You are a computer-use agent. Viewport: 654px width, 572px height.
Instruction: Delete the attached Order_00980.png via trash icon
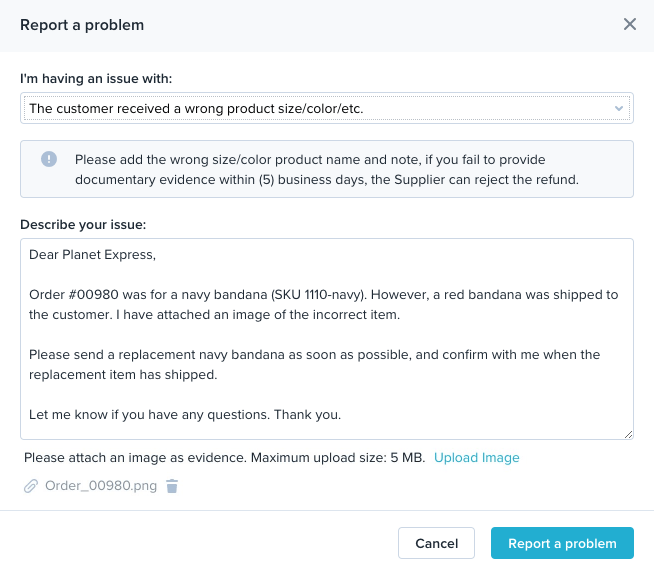click(172, 487)
